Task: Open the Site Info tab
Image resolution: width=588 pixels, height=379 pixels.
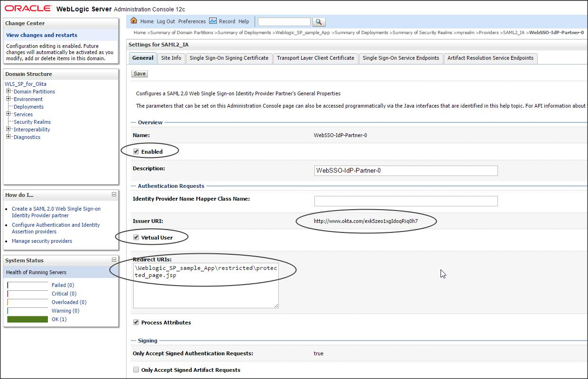Action: (171, 58)
